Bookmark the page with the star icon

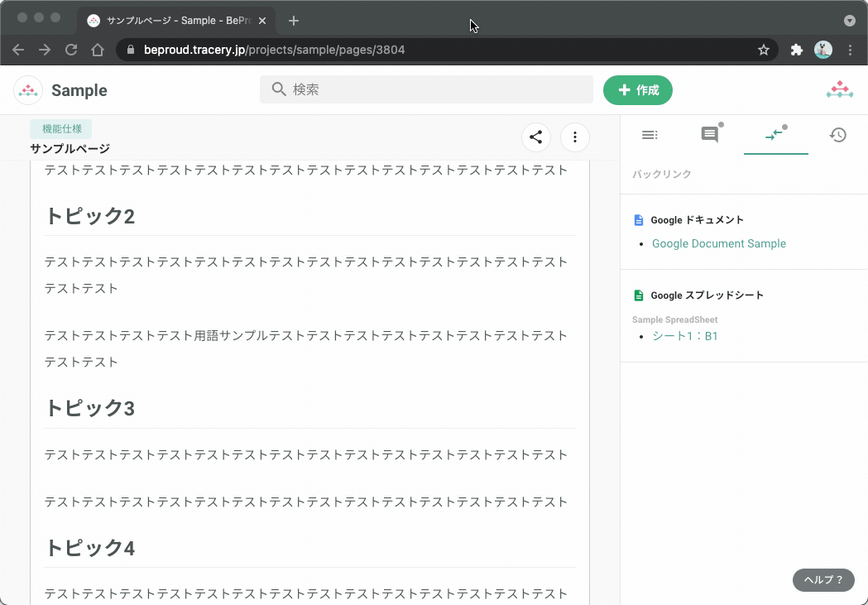pos(763,50)
